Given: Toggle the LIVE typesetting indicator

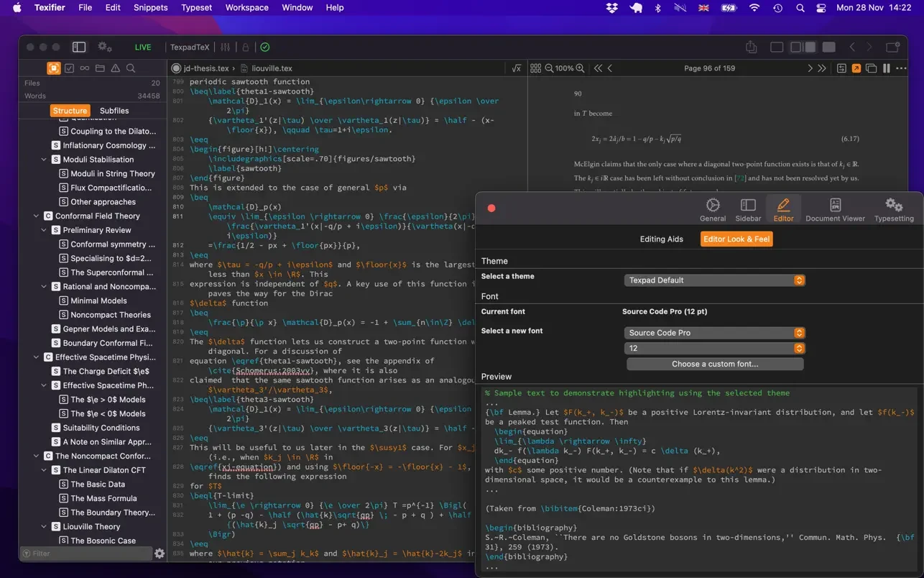Looking at the screenshot, I should [143, 47].
